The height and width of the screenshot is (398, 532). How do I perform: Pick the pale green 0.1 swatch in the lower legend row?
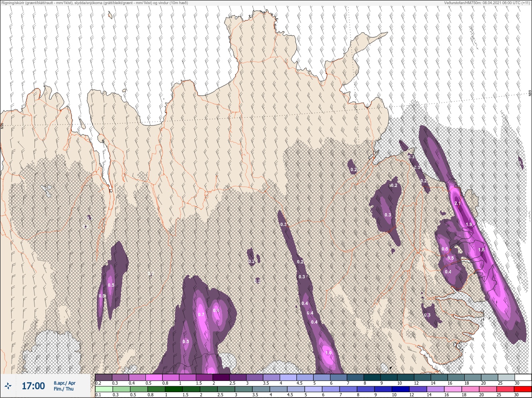coord(103,389)
